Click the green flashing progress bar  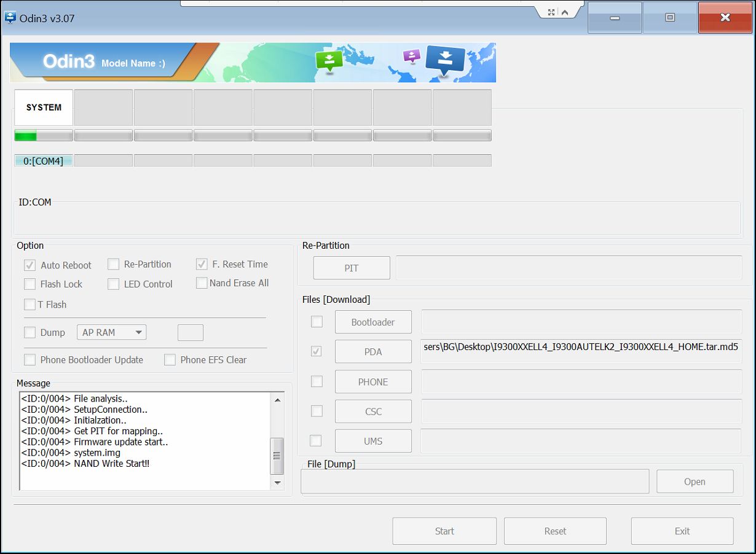pos(44,136)
